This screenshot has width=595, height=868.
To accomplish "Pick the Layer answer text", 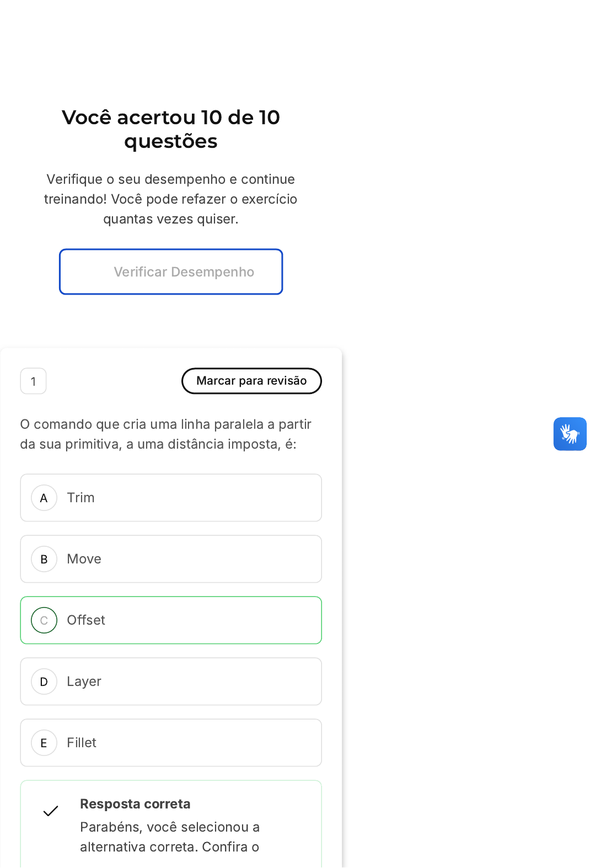I will pos(84,681).
